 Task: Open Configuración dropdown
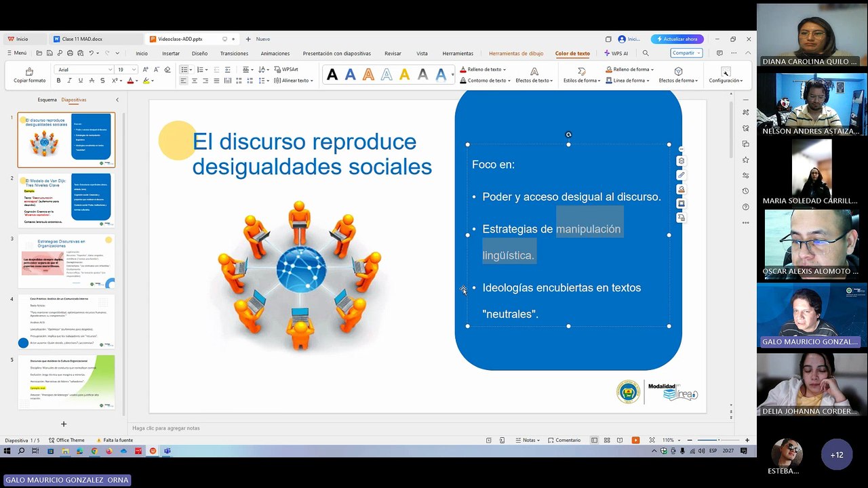click(726, 81)
